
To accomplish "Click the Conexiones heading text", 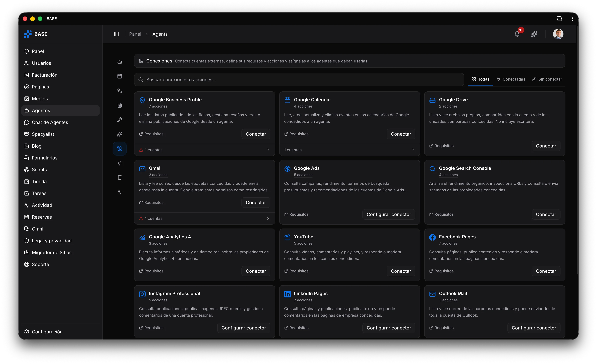I will click(159, 61).
